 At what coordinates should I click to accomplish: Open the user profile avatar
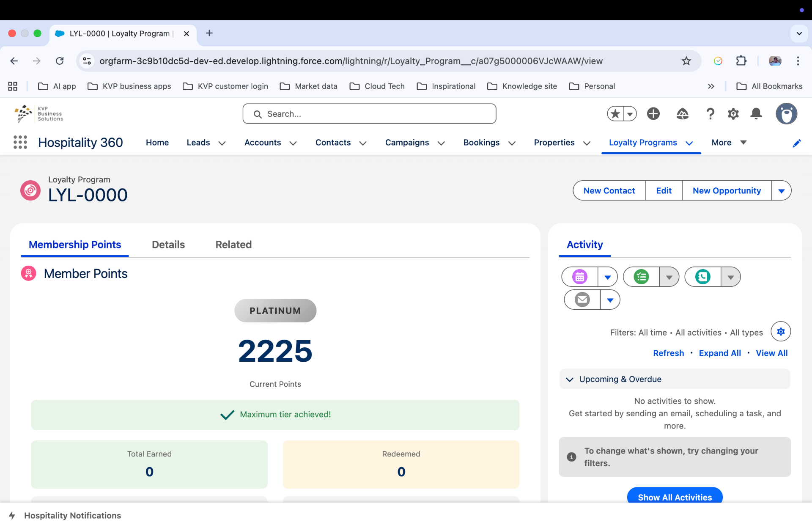tap(786, 114)
